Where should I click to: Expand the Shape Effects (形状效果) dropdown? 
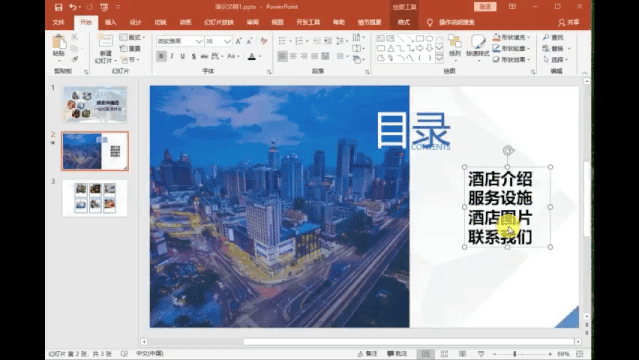(529, 60)
